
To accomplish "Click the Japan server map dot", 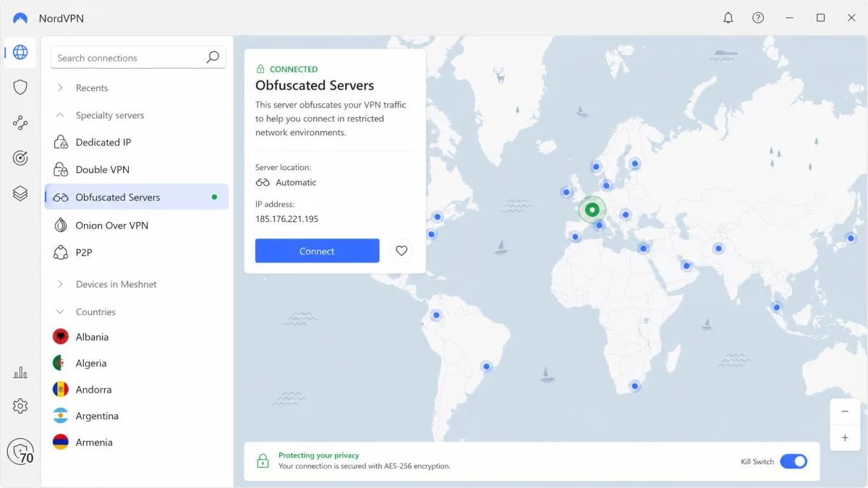I will point(851,238).
